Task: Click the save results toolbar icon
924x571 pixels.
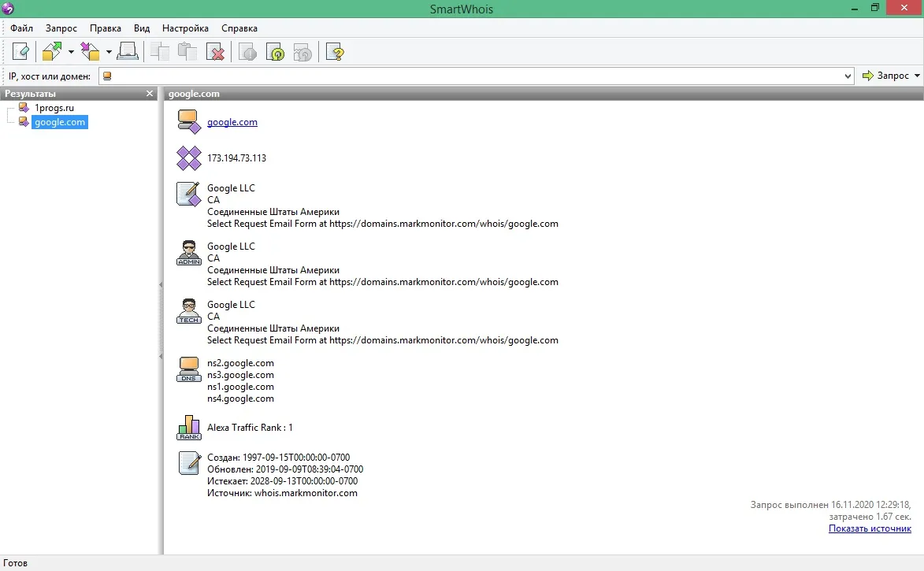Action: click(90, 52)
